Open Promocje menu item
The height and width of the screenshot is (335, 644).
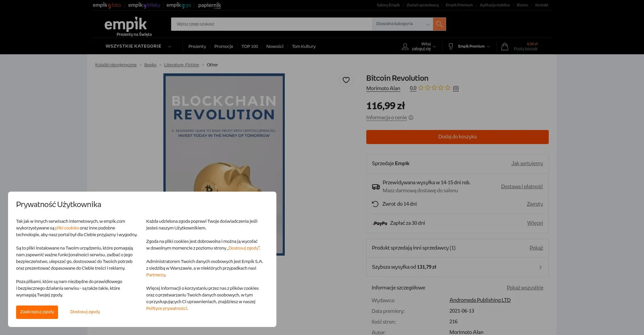[224, 47]
